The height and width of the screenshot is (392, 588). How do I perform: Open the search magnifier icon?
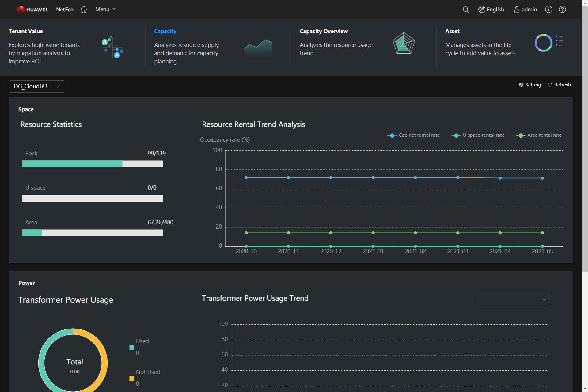465,10
